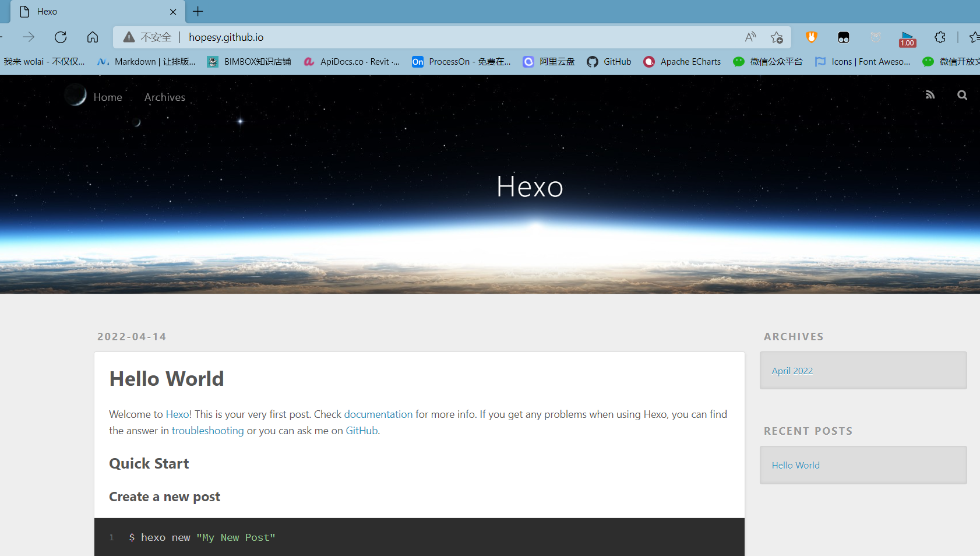Open the read aloud icon in address bar
The image size is (980, 556).
(x=750, y=37)
